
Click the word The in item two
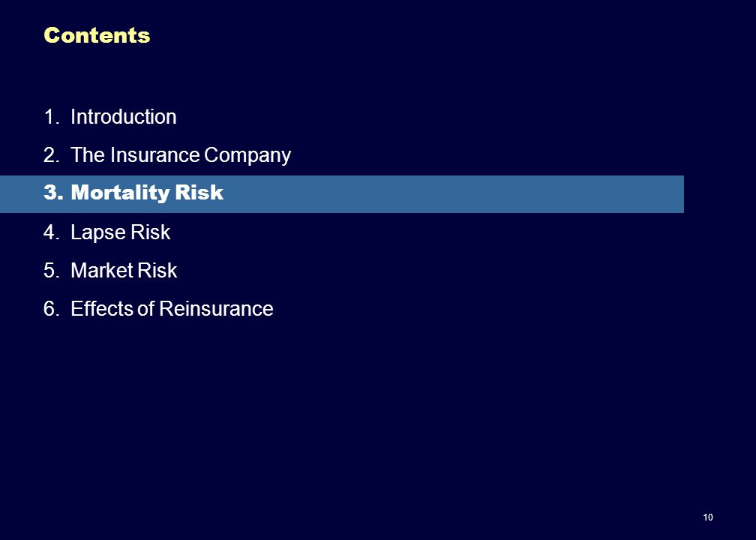click(88, 154)
